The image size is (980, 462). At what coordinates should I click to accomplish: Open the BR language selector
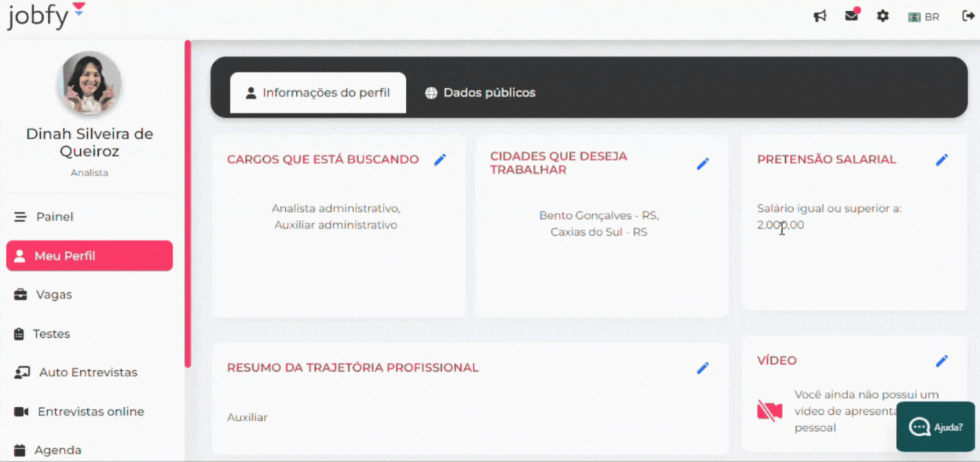(x=923, y=16)
